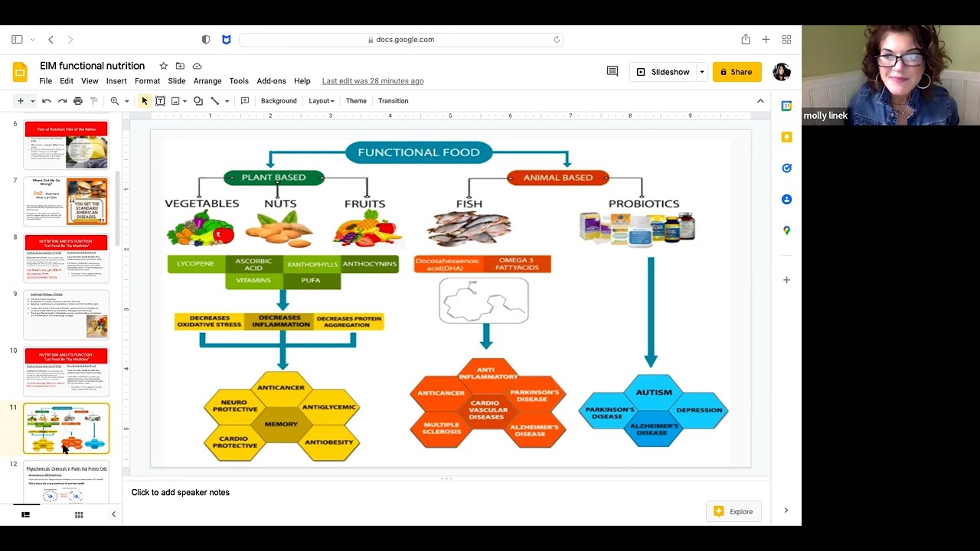
Task: Select the Text box tool
Action: 160,101
